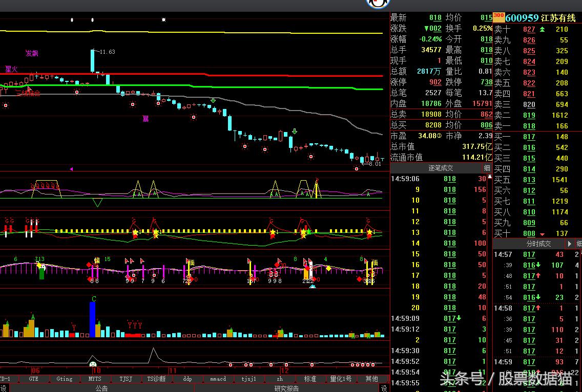Screen dimensions: 582x392
Task: Click the asterisk marker on the top chart ruler
Action: point(164,19)
